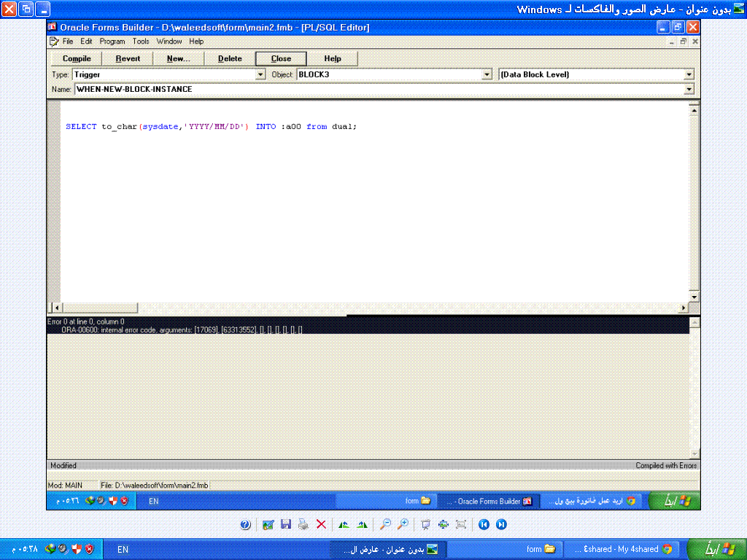Open the Program menu
Viewport: 747px width, 560px height.
pyautogui.click(x=112, y=42)
